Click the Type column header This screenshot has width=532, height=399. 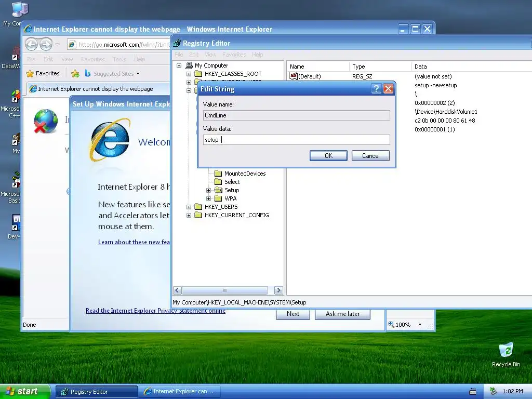click(x=380, y=66)
